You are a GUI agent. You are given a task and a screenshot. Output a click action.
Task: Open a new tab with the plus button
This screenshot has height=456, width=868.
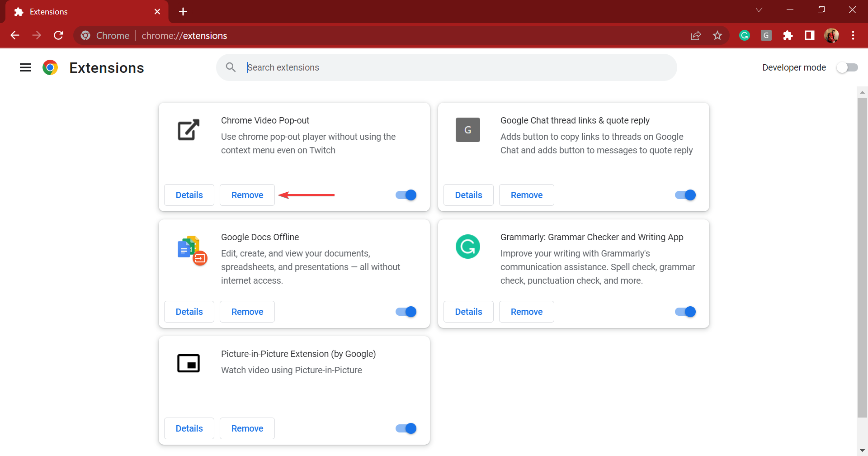183,12
